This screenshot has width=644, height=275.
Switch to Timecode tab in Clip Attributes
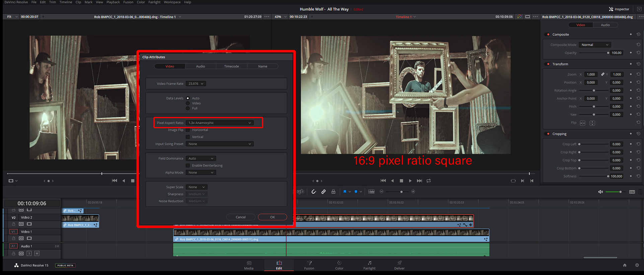pos(231,66)
